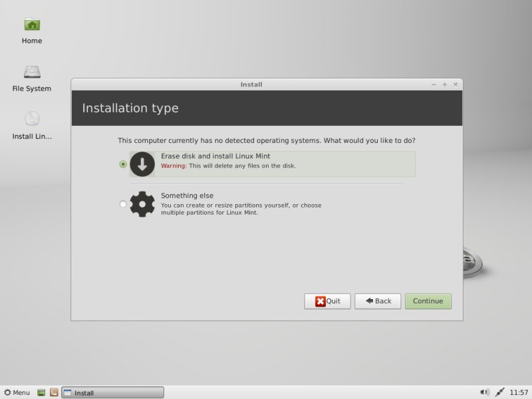Viewport: 532px width, 399px height.
Task: Click the 'Something else' option label
Action: pyautogui.click(x=187, y=196)
